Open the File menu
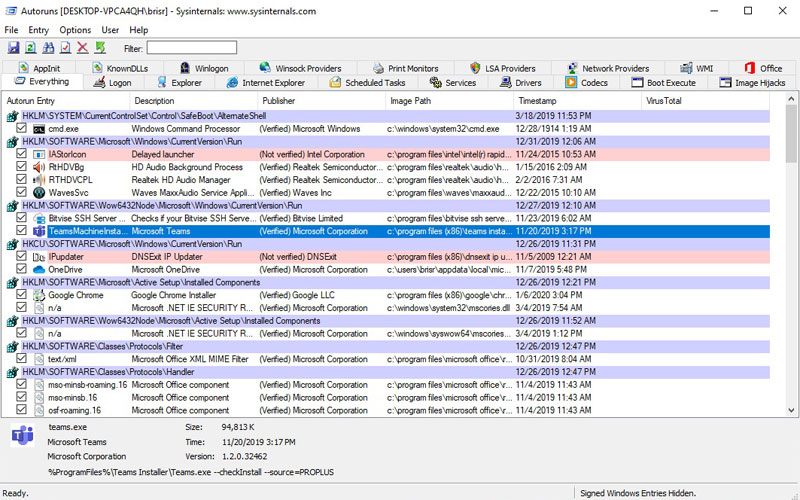This screenshot has height=500, width=800. pyautogui.click(x=11, y=30)
